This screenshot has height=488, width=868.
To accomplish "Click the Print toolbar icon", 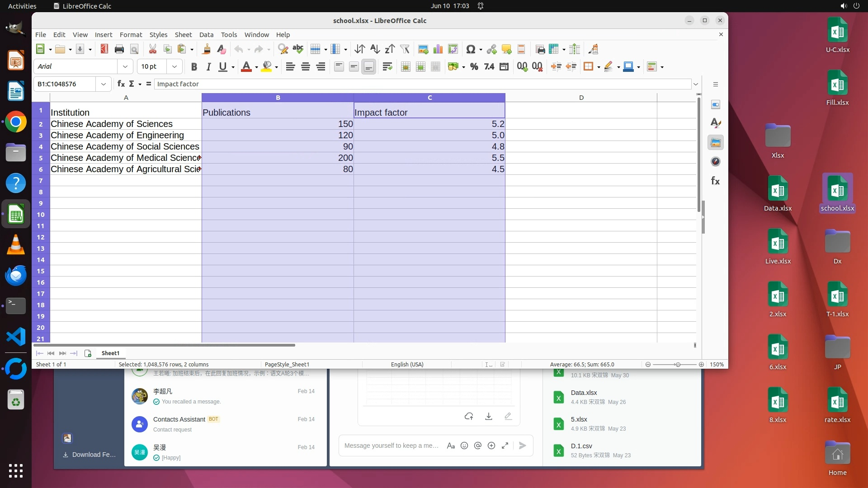I will pyautogui.click(x=119, y=49).
